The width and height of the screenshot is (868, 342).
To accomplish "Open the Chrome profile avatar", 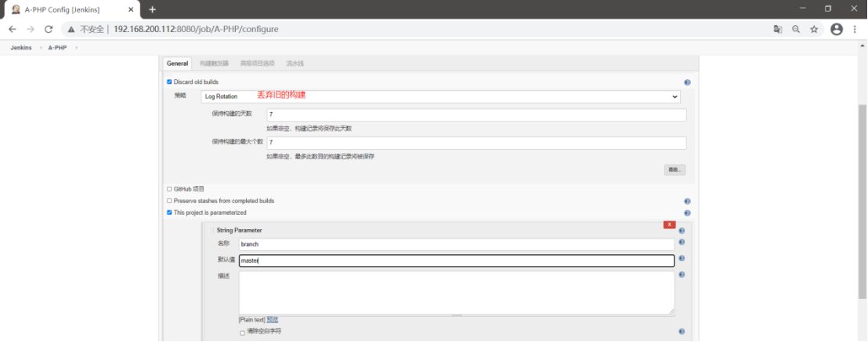I will tap(837, 29).
